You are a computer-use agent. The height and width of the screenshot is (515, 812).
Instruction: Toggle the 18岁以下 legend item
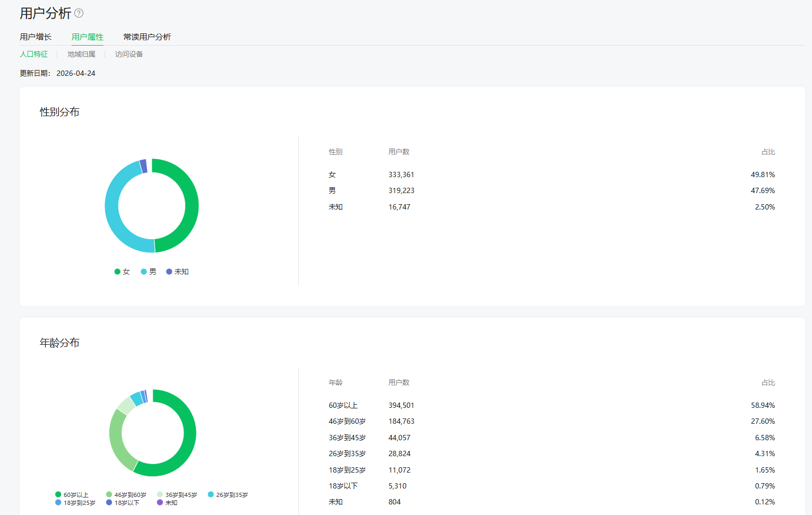123,503
